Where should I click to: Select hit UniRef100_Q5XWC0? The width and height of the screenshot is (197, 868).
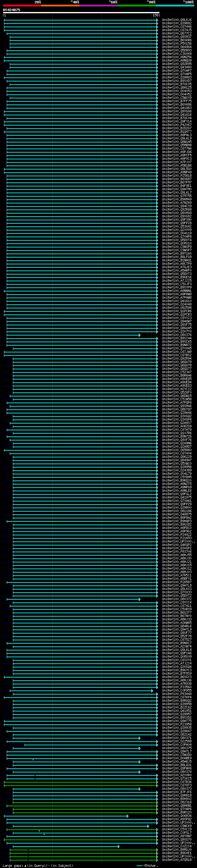176,463
